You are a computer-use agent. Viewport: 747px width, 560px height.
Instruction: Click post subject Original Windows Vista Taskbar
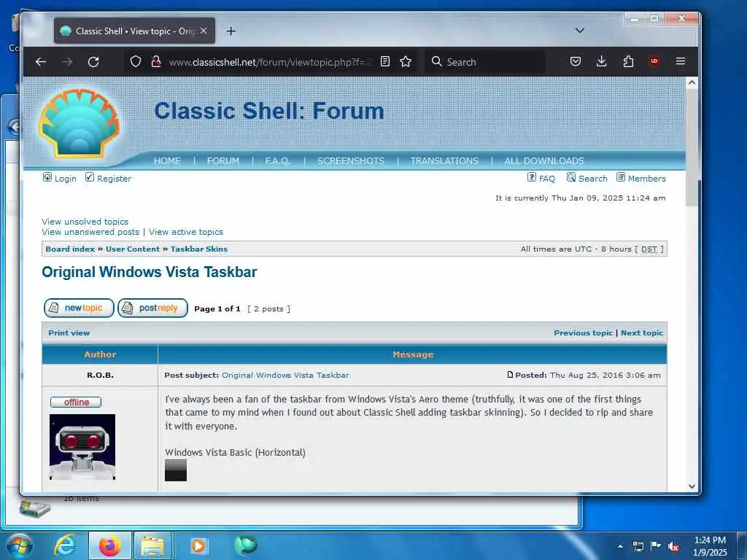285,376
